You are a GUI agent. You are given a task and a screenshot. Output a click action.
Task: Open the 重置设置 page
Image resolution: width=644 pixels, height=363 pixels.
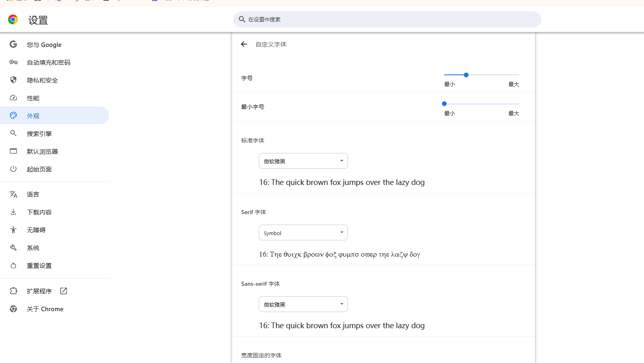click(55, 265)
